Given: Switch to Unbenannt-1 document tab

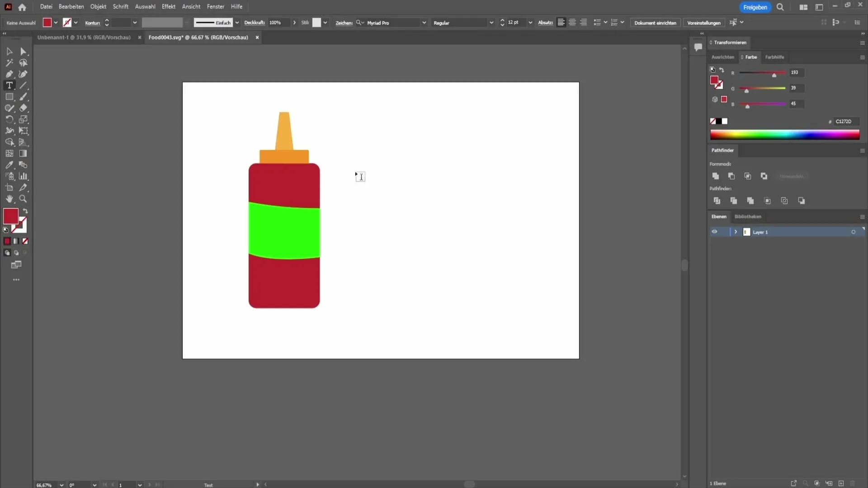Looking at the screenshot, I should [x=84, y=38].
